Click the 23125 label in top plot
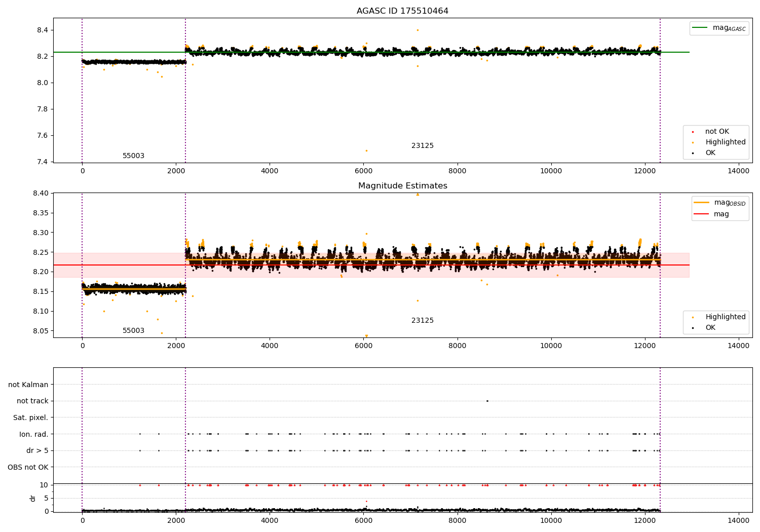The height and width of the screenshot is (532, 760). tap(422, 146)
